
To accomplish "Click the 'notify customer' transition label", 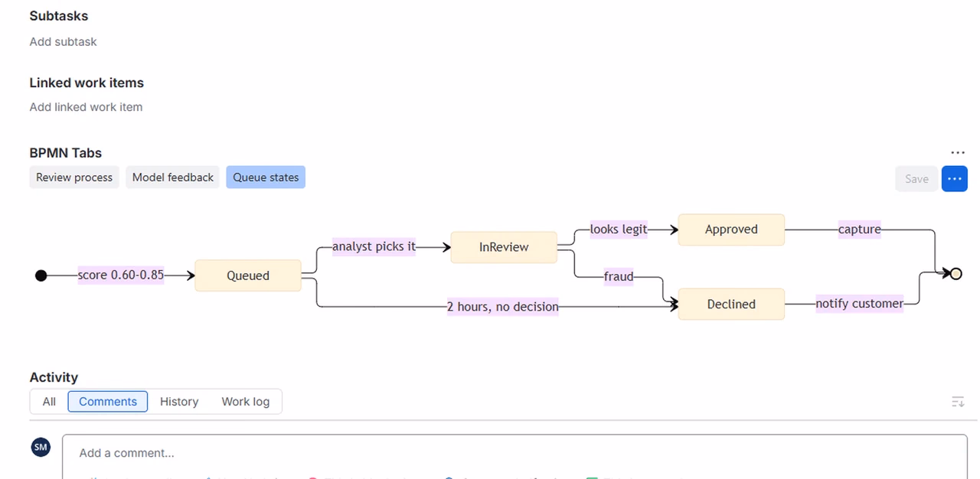I will tap(859, 303).
